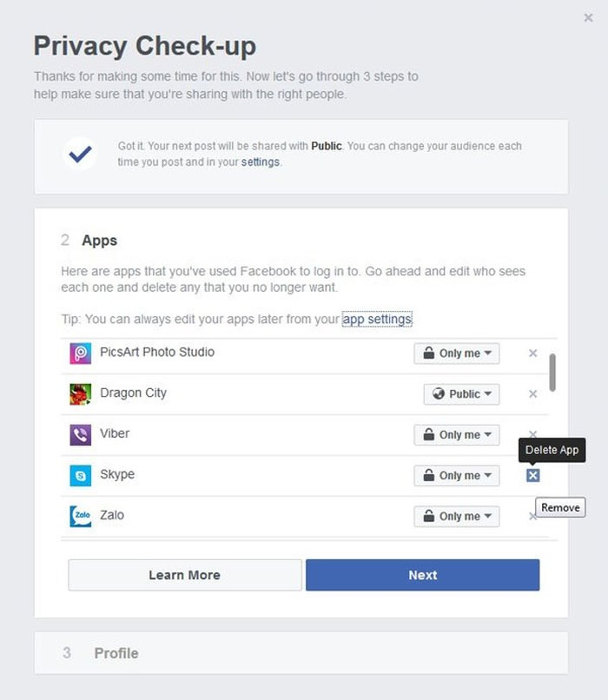This screenshot has height=700, width=608.
Task: Open Dragon City Public audience dropdown
Action: 461,393
